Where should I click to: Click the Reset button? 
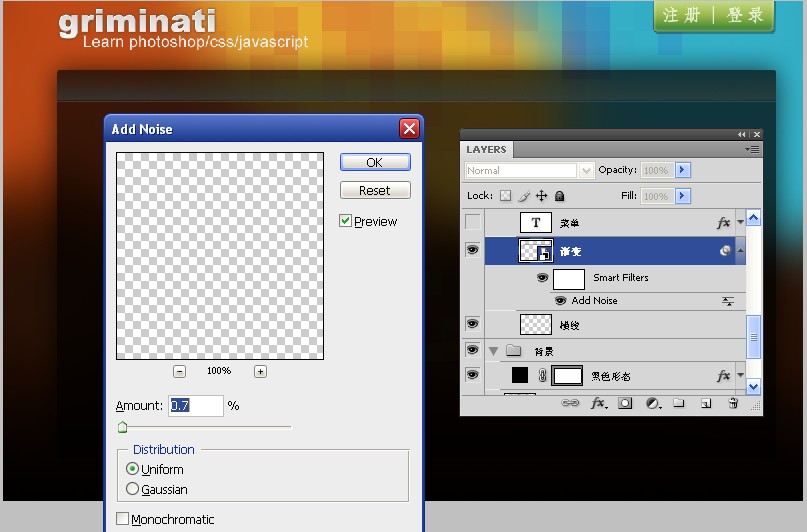(x=374, y=190)
